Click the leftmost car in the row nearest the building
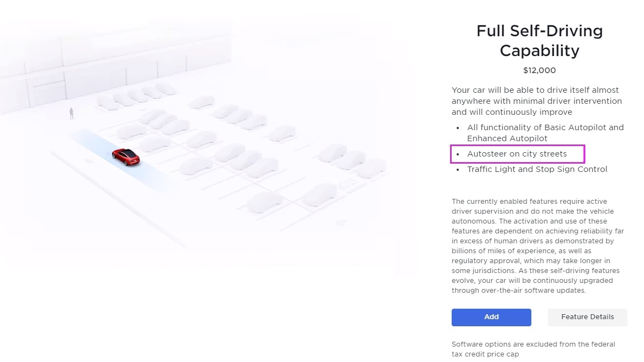 tap(108, 103)
